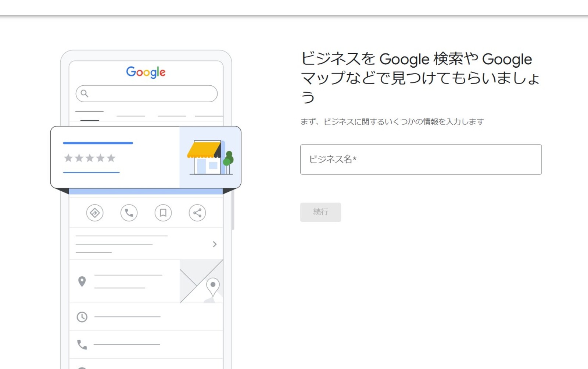Click the right chevron in illustration
The width and height of the screenshot is (588, 369).
pyautogui.click(x=215, y=244)
